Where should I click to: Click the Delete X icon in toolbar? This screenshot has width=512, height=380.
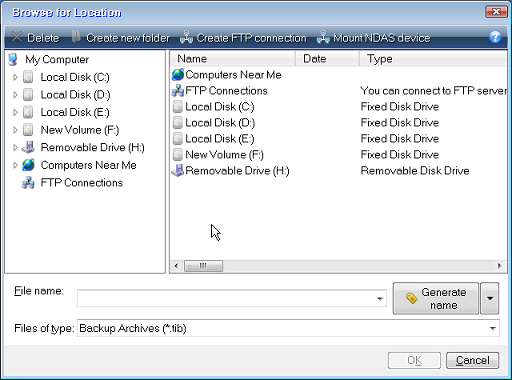tap(16, 37)
